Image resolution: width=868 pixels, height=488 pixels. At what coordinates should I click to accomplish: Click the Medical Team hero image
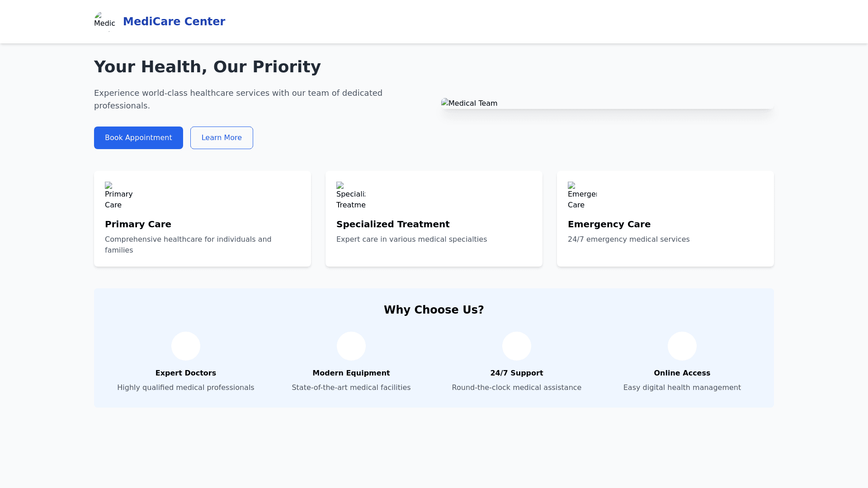[x=607, y=103]
